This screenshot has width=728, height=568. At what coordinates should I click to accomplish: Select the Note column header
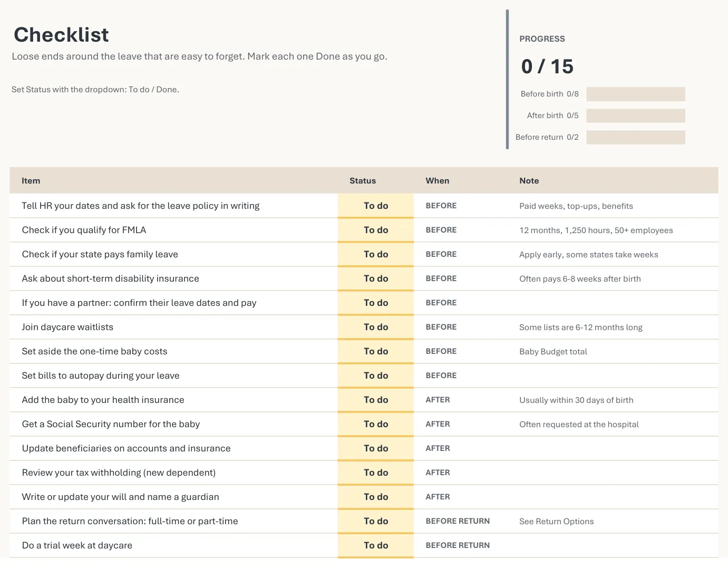tap(529, 181)
